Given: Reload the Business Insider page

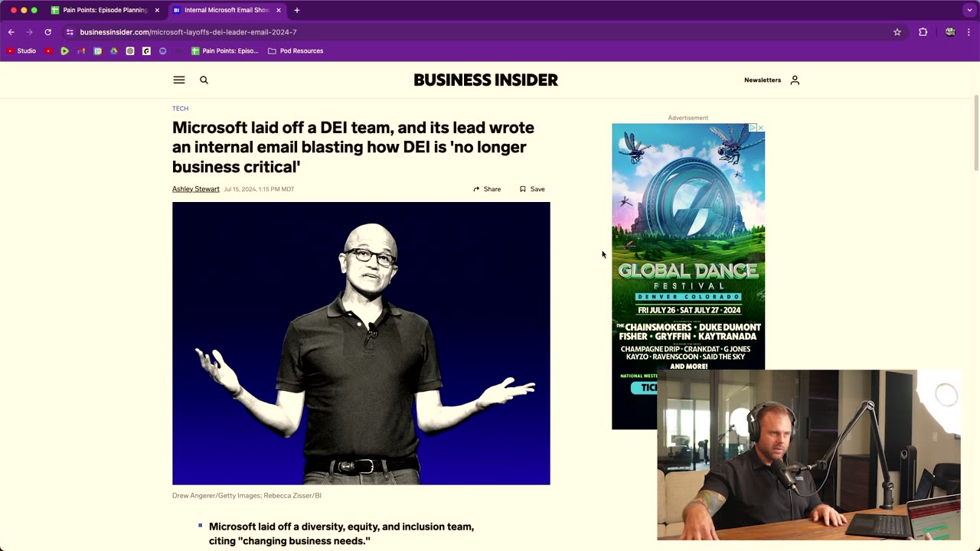Looking at the screenshot, I should point(47,32).
